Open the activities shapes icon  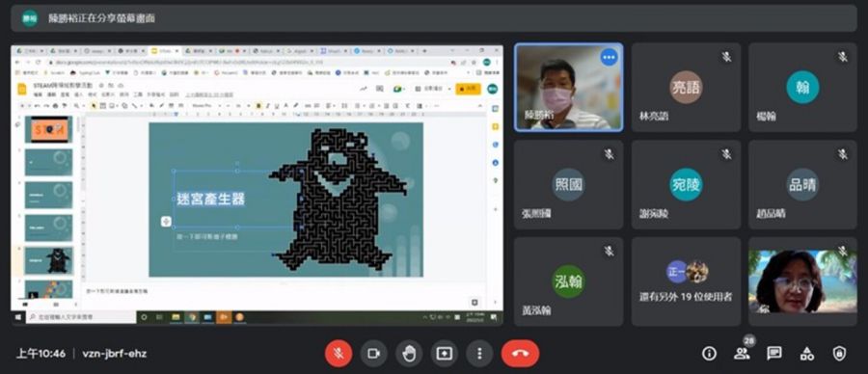click(x=807, y=354)
